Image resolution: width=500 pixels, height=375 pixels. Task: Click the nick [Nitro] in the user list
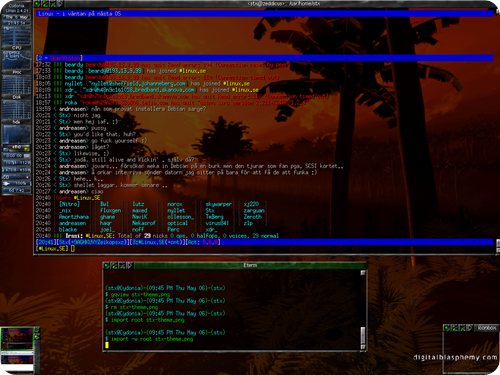click(x=69, y=204)
